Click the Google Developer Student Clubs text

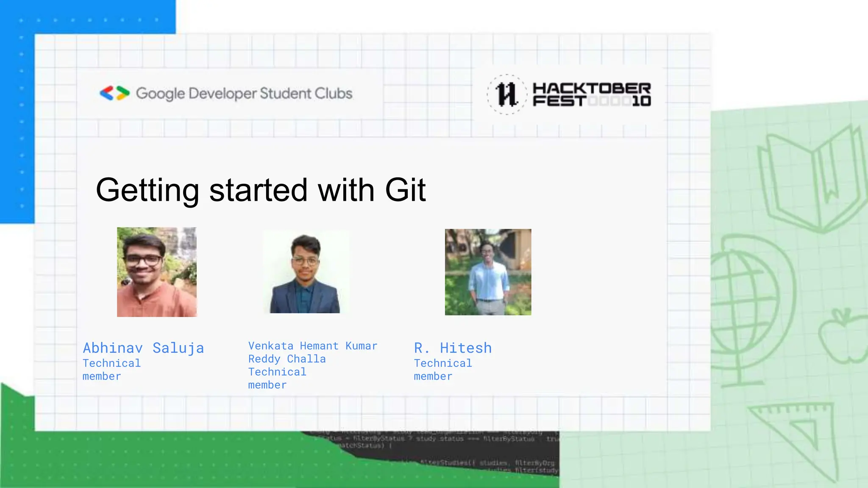click(x=244, y=94)
